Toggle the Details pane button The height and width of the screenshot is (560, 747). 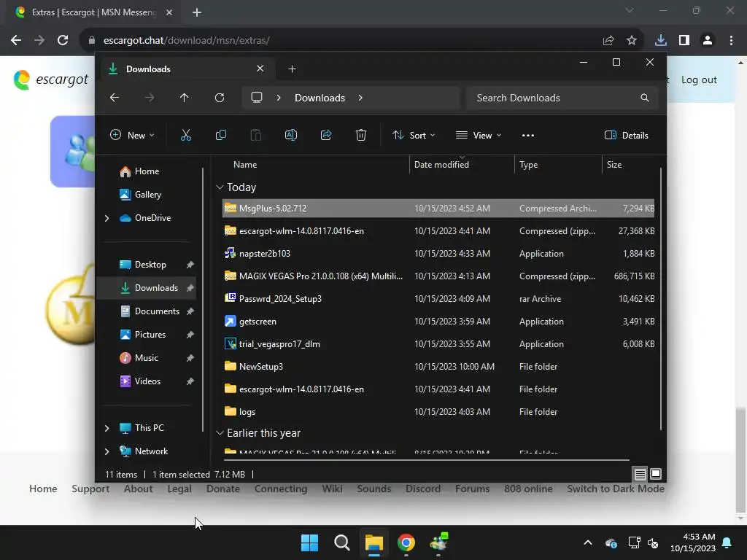point(626,135)
